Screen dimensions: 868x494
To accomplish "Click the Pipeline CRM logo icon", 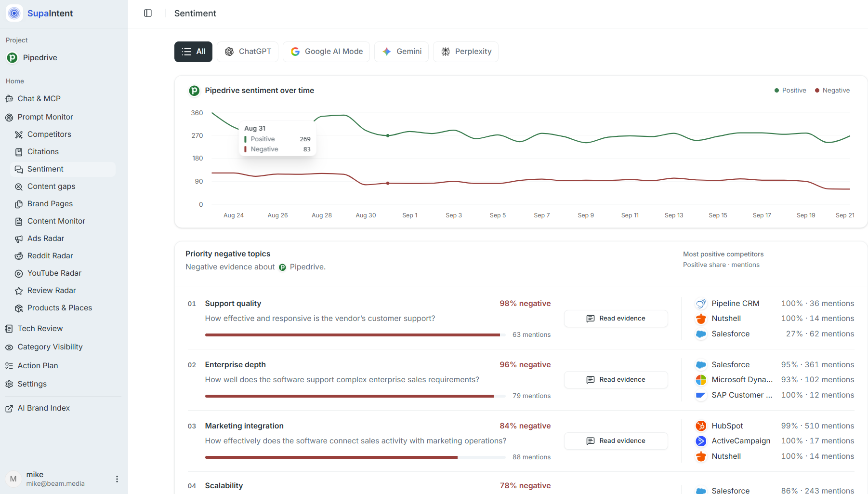I will point(701,304).
